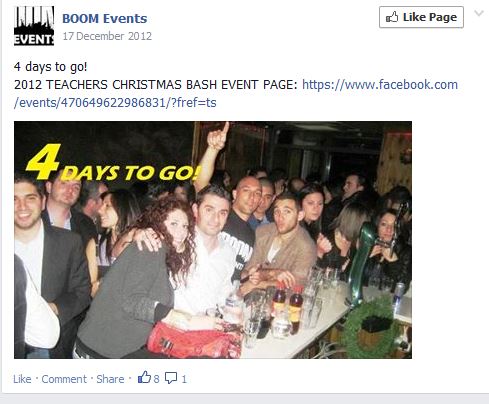The image size is (489, 404).
Task: Click the Christmas wreath in the photo
Action: (370, 326)
